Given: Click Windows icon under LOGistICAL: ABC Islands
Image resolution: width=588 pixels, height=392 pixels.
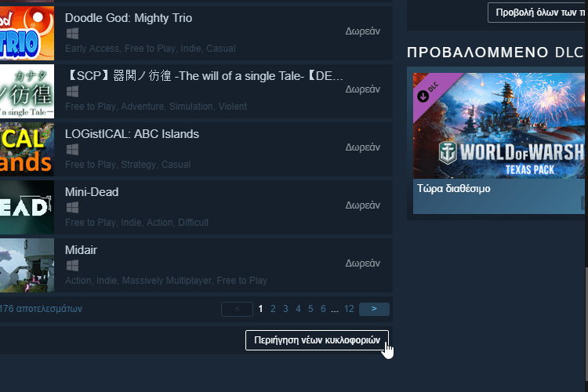Looking at the screenshot, I should [72, 150].
